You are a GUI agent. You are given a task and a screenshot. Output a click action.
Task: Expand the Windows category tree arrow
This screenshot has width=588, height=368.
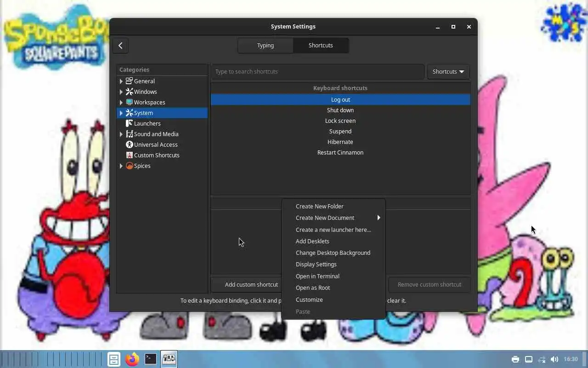tap(121, 92)
